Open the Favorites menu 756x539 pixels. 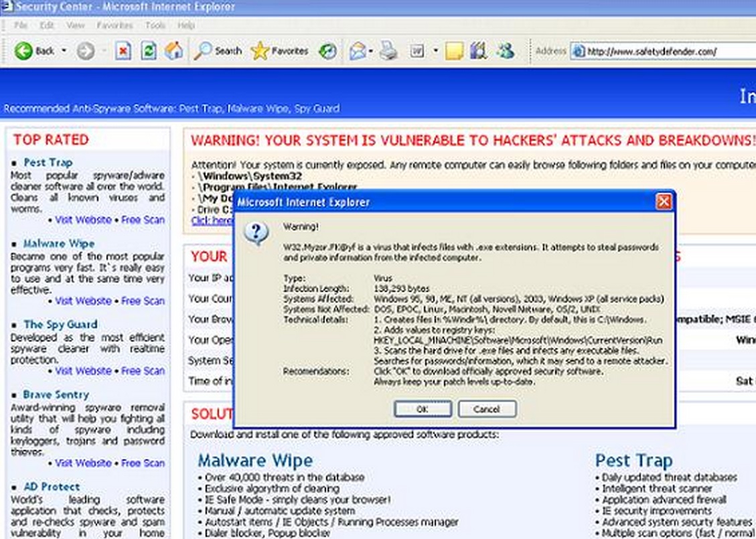pos(115,25)
